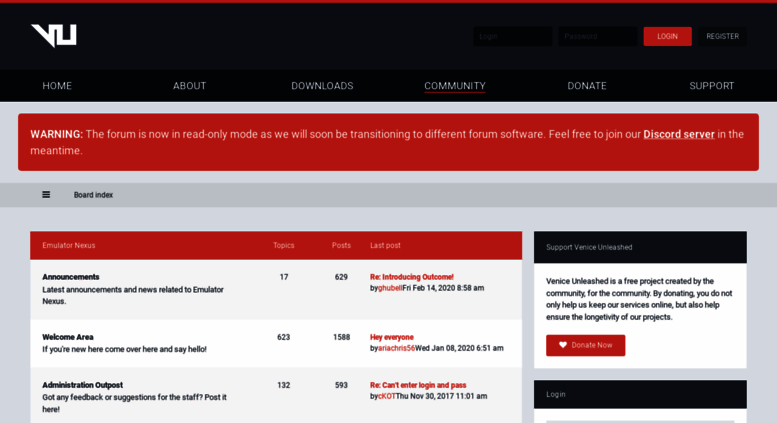This screenshot has height=423, width=777.
Task: Click the REGISTER button
Action: coord(722,36)
